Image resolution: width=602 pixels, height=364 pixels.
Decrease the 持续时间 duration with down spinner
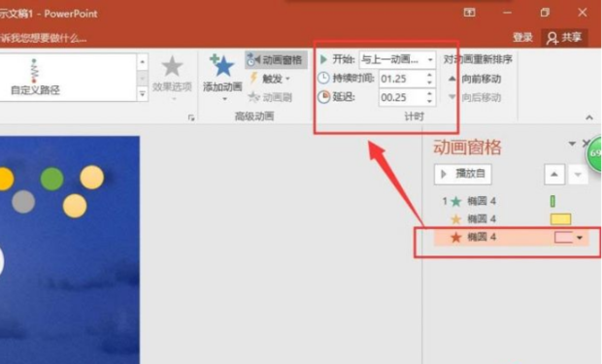429,83
